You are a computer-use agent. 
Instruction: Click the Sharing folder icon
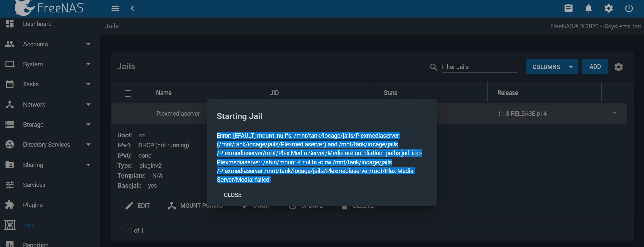point(10,165)
